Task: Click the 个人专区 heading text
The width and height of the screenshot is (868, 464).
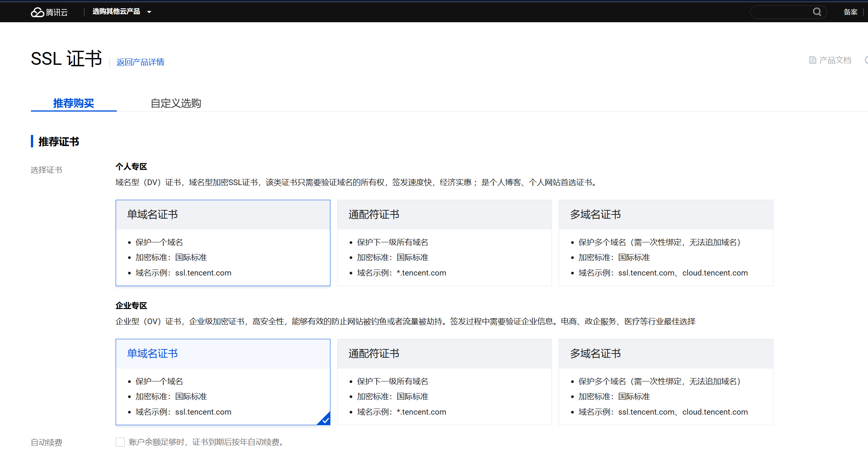Action: (131, 167)
